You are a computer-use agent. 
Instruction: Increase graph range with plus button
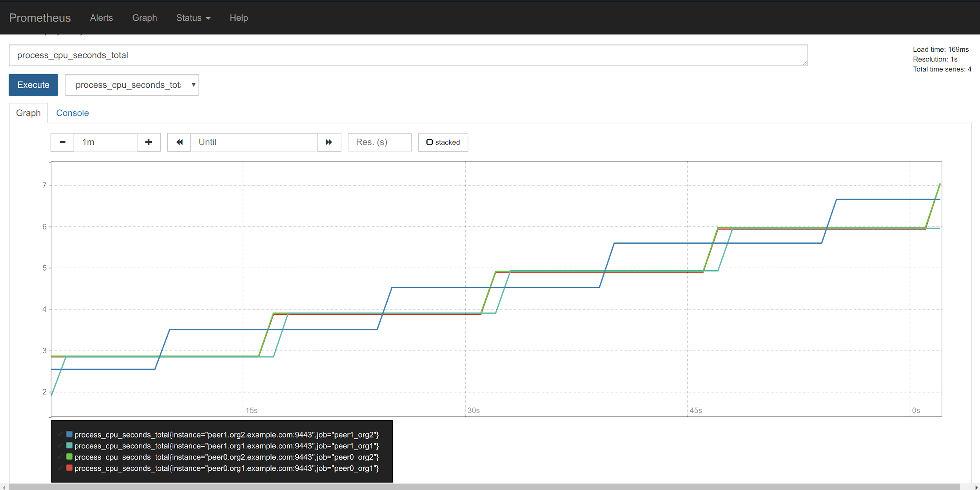coord(149,142)
